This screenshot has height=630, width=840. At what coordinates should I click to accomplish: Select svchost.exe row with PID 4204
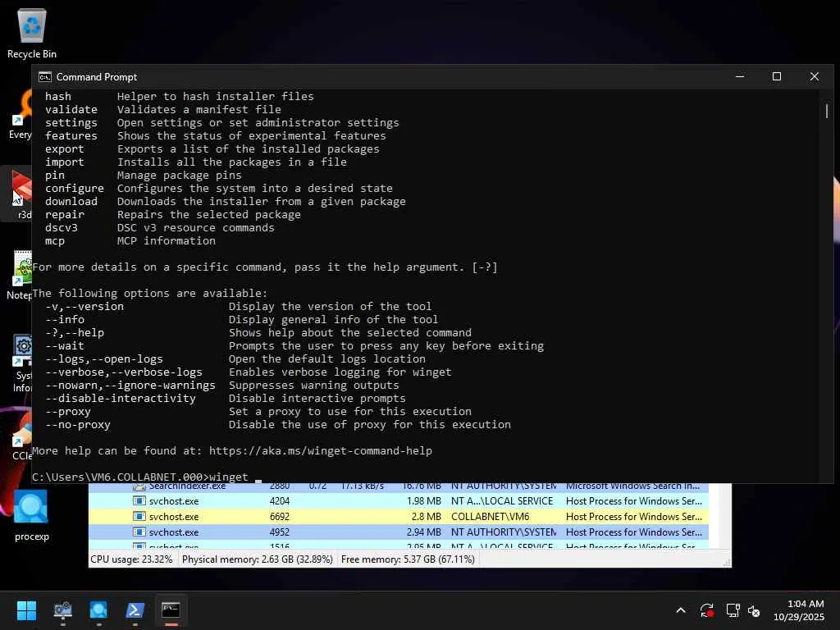coord(399,501)
